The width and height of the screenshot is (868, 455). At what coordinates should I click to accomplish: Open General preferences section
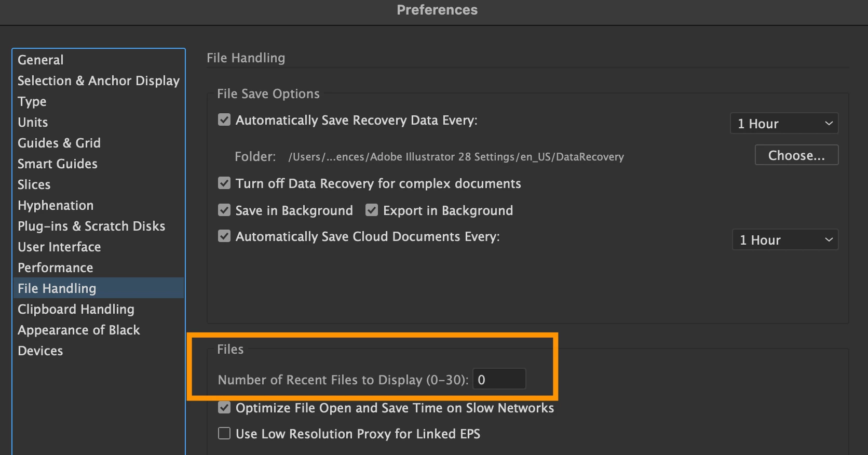tap(40, 60)
